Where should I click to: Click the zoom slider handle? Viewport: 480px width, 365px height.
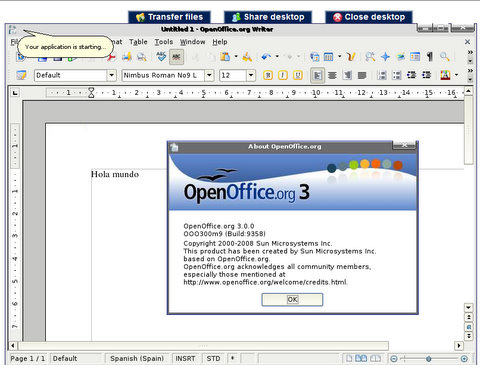point(429,359)
